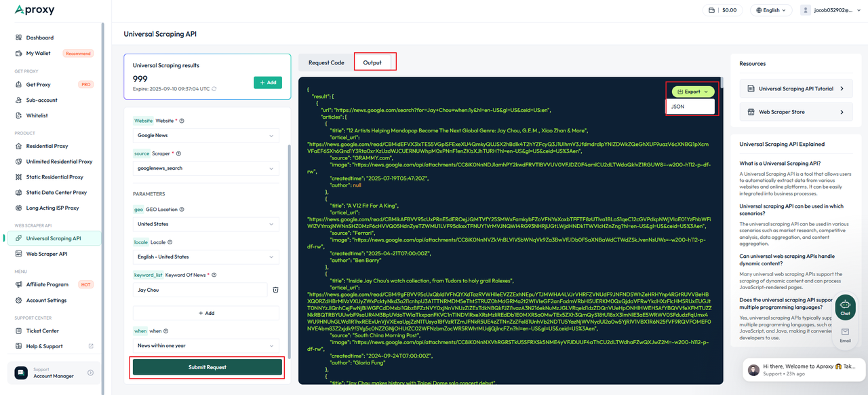Click the Account Manager arrow icon

(x=91, y=373)
